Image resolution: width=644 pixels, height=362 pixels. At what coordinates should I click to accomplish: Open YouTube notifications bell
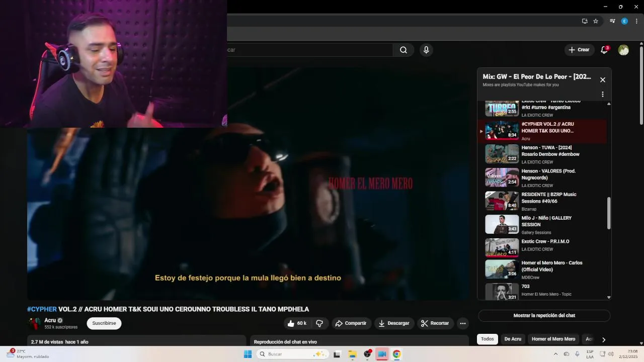click(x=604, y=50)
